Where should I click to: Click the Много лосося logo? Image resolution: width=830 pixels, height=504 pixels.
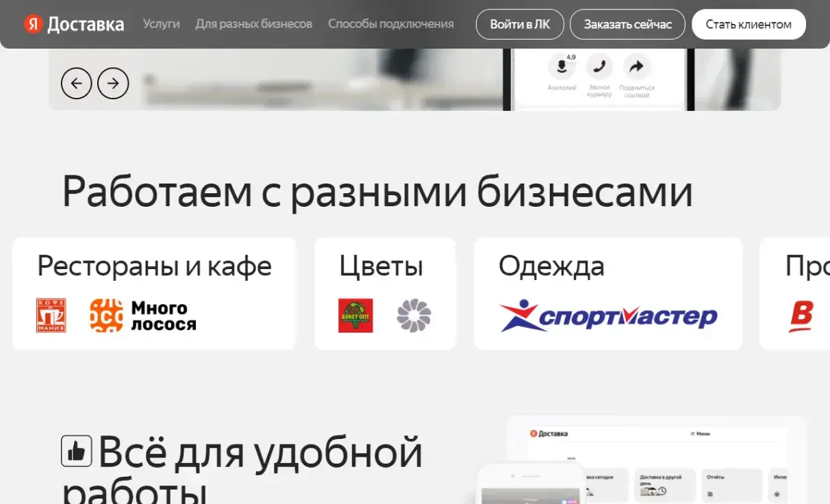pos(143,316)
